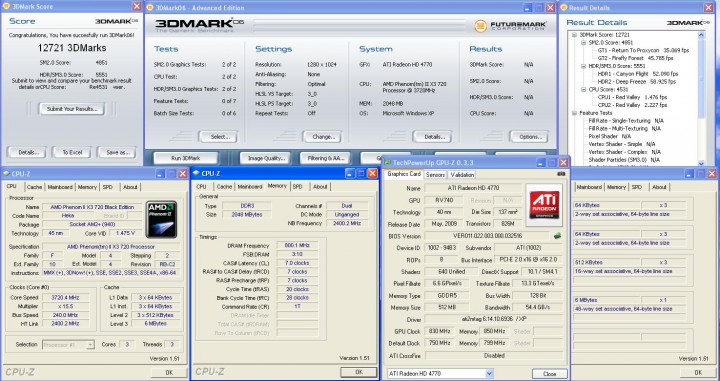Collapse the CPU Score: 4531 node
The image size is (720, 381).
[584, 90]
